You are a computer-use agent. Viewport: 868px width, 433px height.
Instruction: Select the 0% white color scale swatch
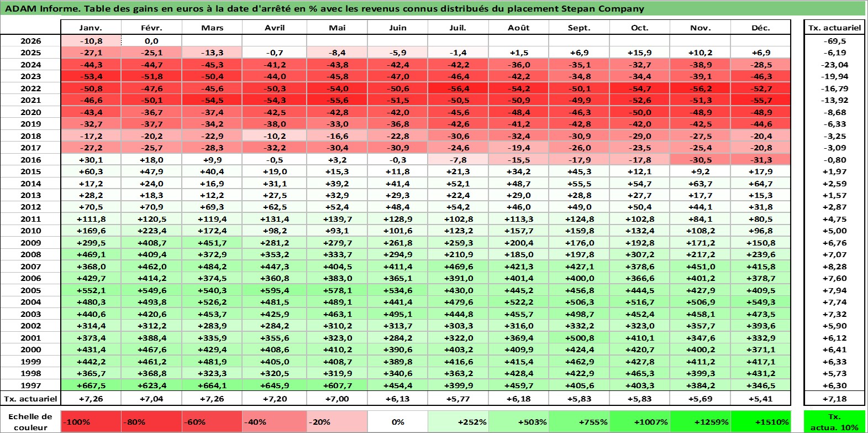pyautogui.click(x=398, y=422)
